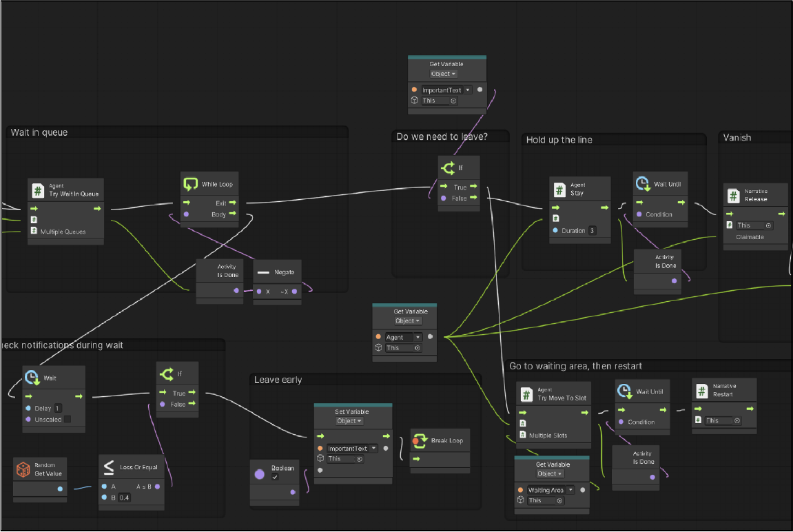793x532 pixels.
Task: Click the While Loop node icon
Action: click(x=190, y=184)
